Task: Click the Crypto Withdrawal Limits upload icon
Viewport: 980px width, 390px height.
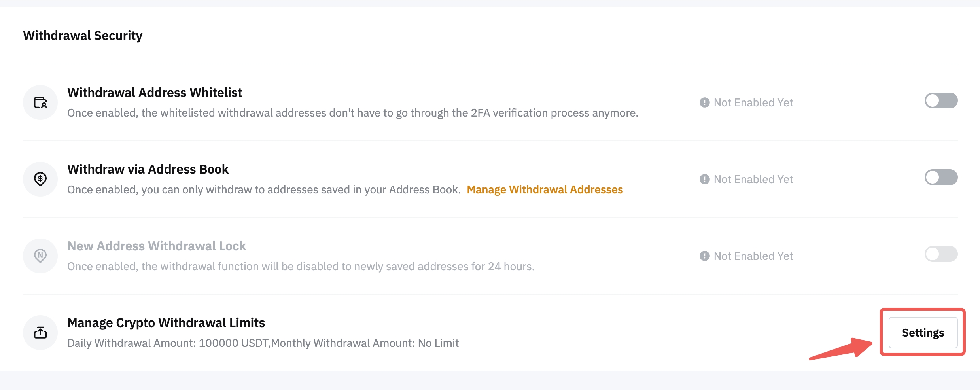Action: click(x=40, y=333)
